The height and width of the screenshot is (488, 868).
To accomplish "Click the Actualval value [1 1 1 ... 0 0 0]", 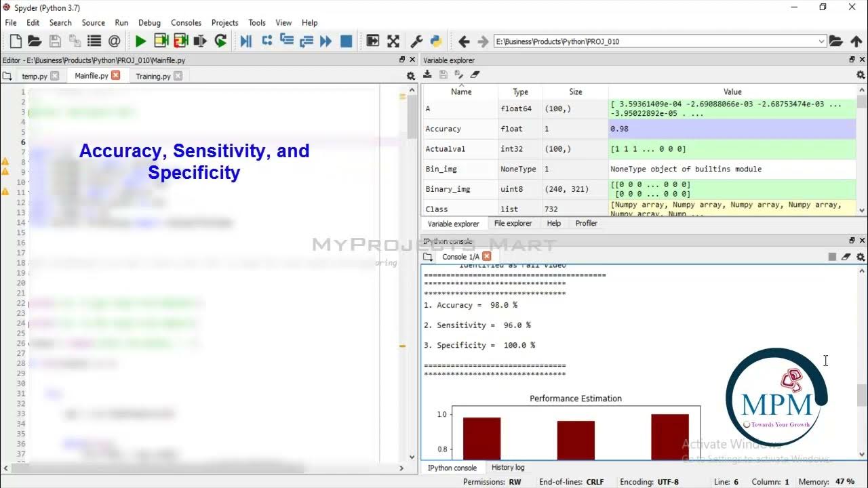I will [x=648, y=149].
